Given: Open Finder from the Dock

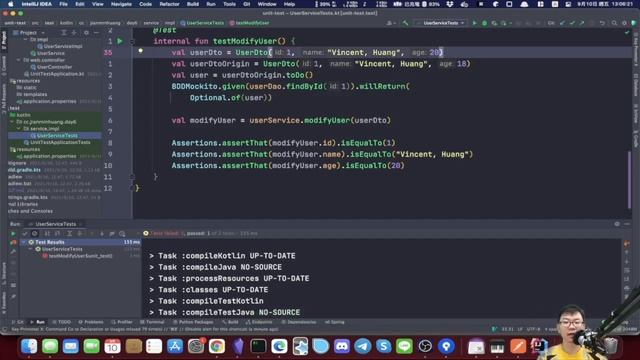Looking at the screenshot, I should click(x=29, y=347).
